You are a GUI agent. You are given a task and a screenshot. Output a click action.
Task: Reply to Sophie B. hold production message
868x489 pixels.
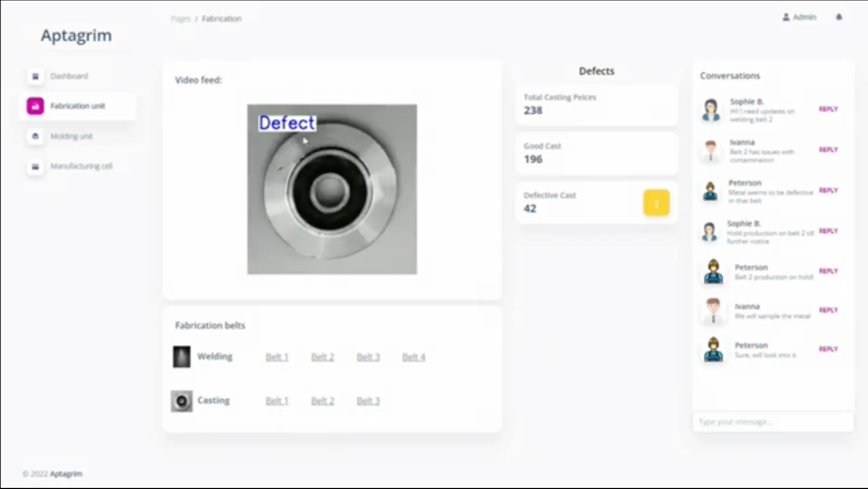(828, 231)
